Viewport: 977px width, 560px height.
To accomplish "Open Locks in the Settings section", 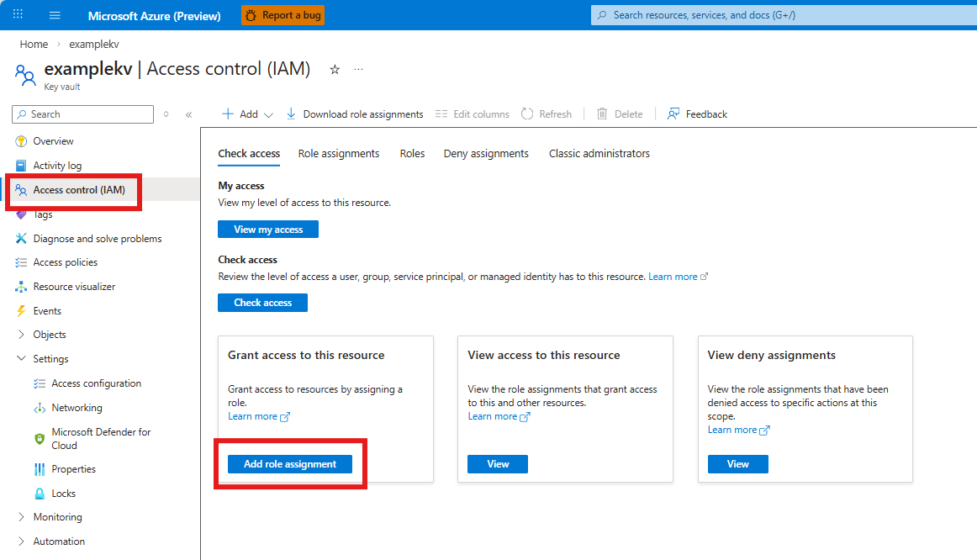I will coord(63,494).
